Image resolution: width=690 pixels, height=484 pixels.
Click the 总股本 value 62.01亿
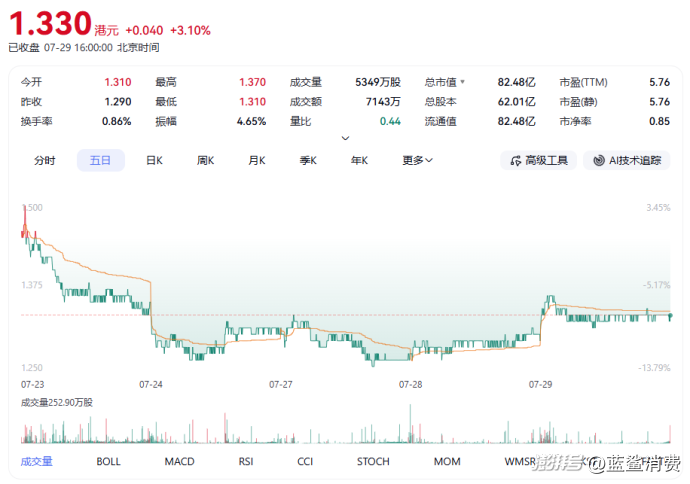(517, 102)
